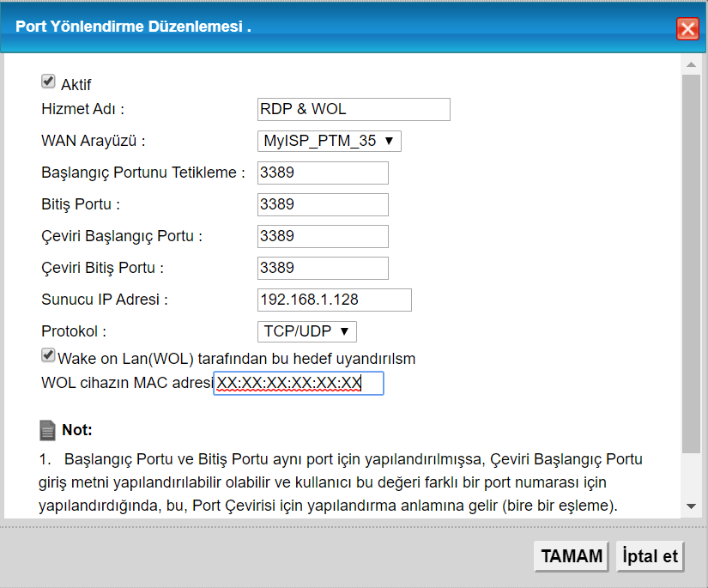Click the dialog title bar text
Image resolution: width=708 pixels, height=588 pixels.
click(133, 27)
